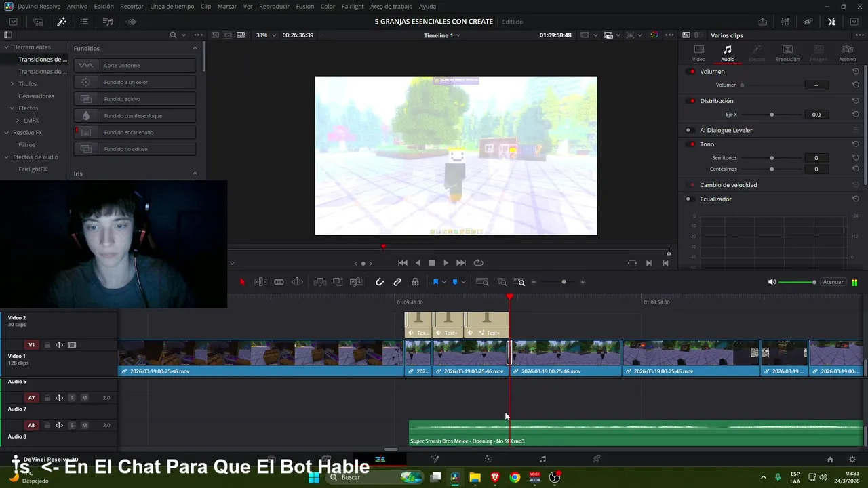Reset Volumen section parameters

(856, 72)
